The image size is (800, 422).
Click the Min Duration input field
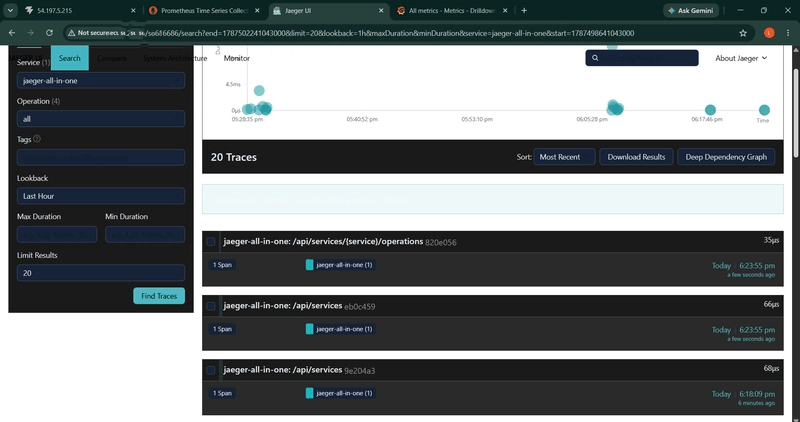pos(145,234)
